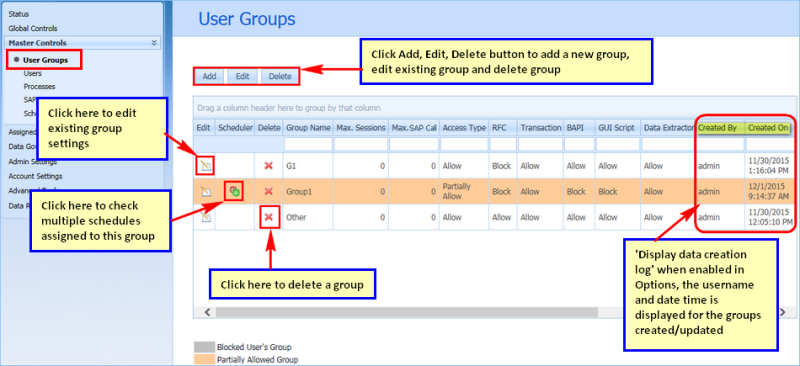Screen dimensions: 800x366
Task: Select Global Controls in left menu
Action: tap(33, 29)
